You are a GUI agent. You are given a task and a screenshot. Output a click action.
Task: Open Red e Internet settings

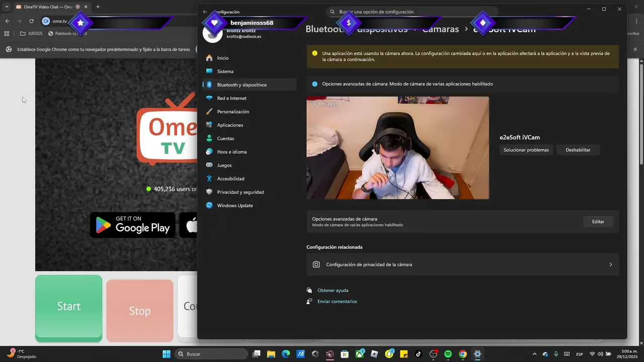point(250,98)
